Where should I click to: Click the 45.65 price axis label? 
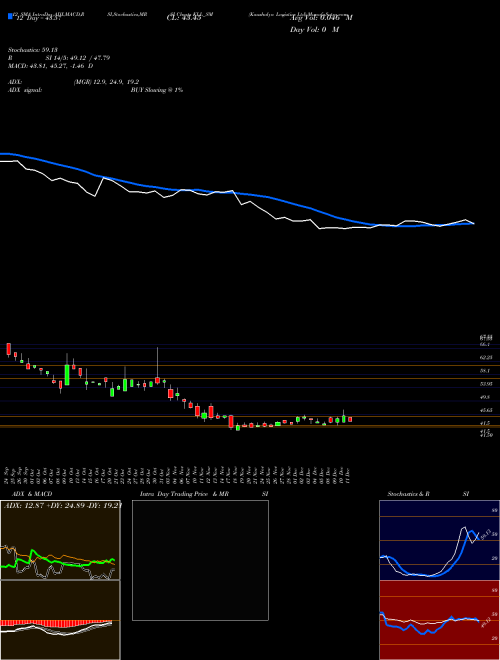coord(486,410)
